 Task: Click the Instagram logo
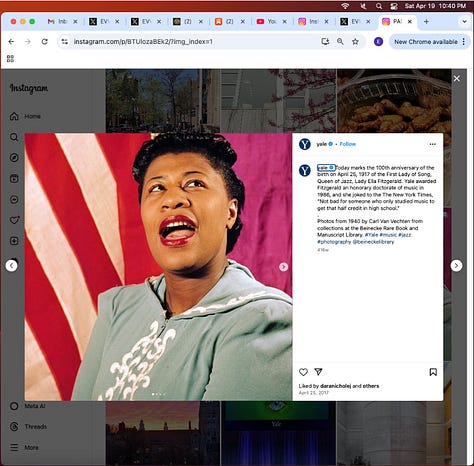coord(29,88)
